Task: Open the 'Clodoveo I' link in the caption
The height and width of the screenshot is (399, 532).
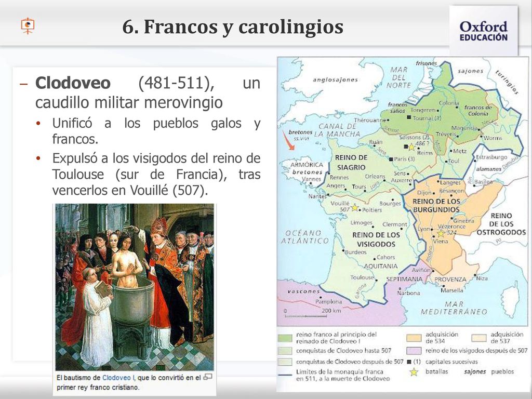Action: point(118,378)
